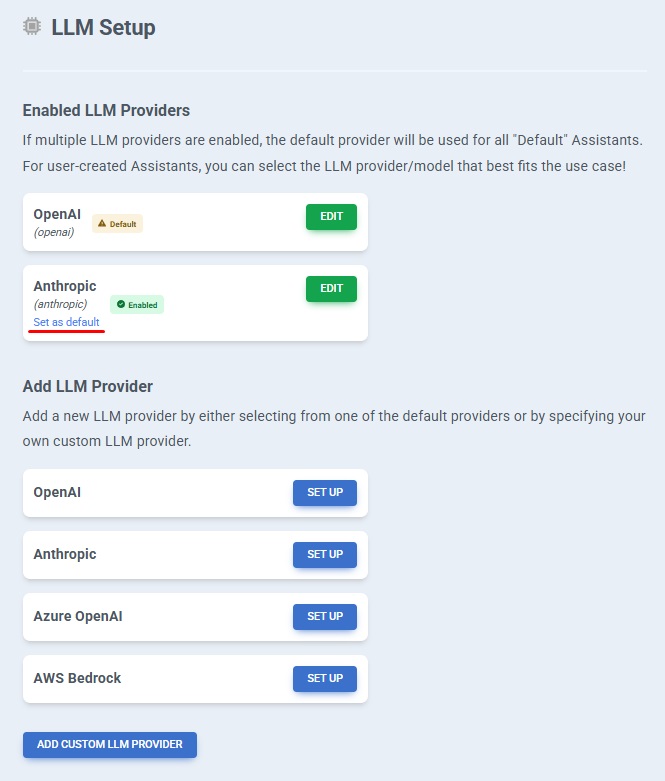Click the Add LLM Provider heading

(x=88, y=387)
